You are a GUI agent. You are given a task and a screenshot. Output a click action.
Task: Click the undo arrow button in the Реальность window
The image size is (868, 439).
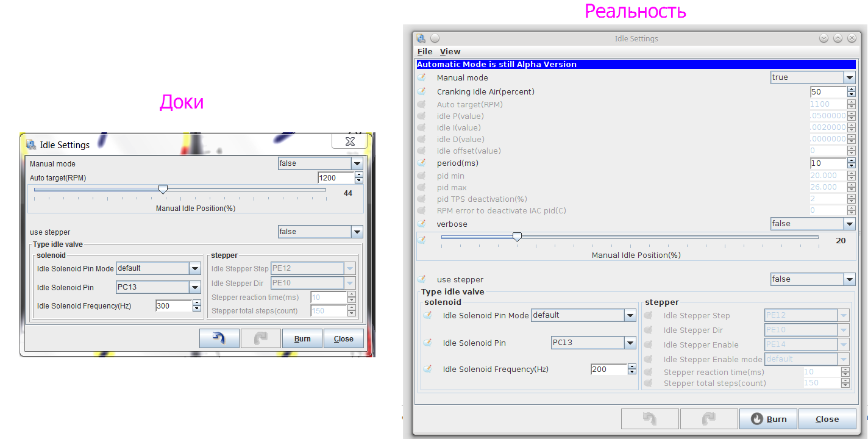tap(650, 419)
